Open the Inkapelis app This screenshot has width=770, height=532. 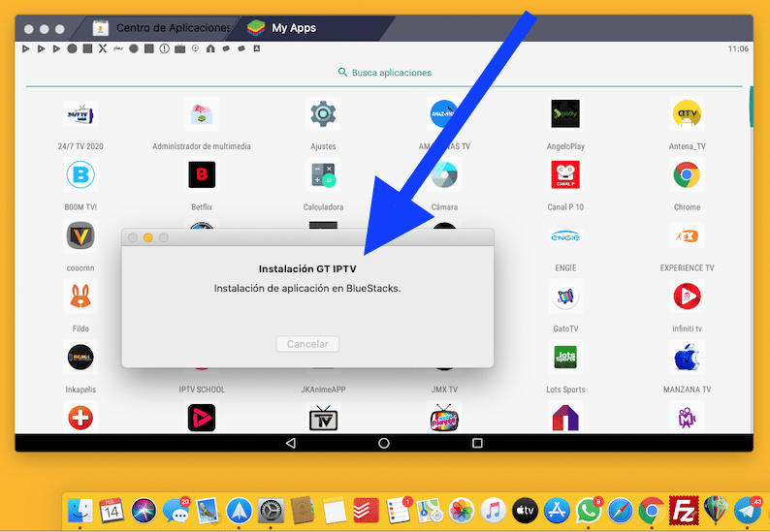click(80, 358)
